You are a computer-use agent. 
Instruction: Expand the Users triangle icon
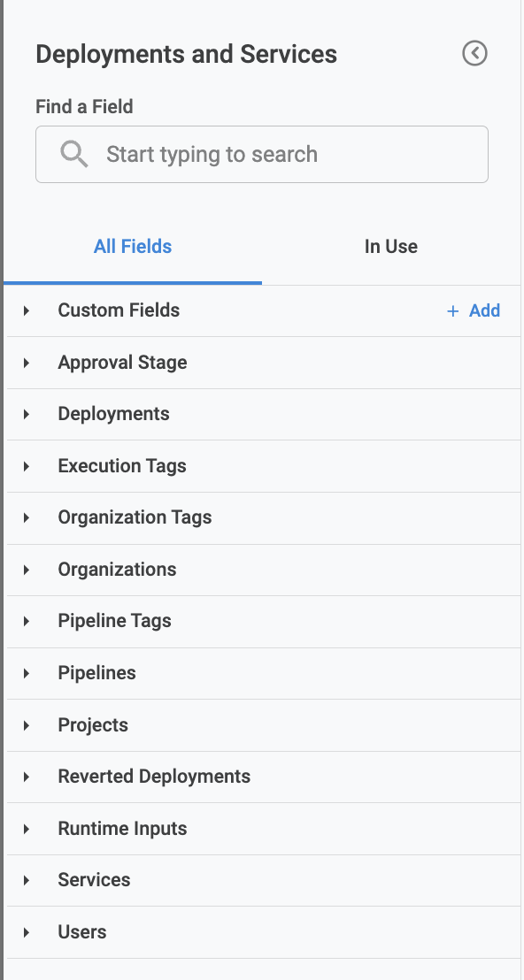(27, 932)
